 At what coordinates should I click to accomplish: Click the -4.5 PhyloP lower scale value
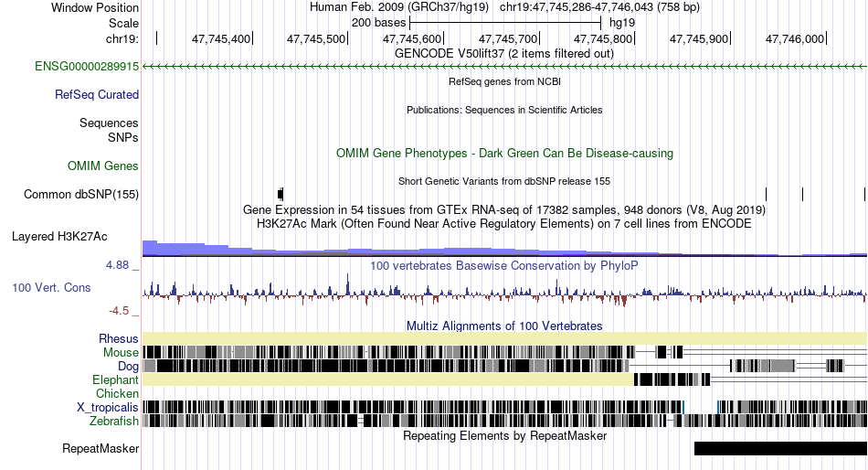pyautogui.click(x=119, y=310)
